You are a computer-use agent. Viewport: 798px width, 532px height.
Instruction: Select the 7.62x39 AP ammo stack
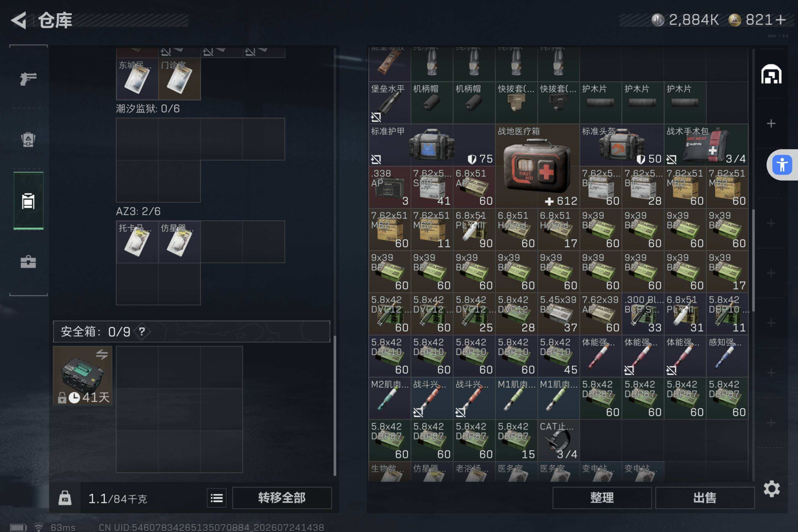coord(600,313)
